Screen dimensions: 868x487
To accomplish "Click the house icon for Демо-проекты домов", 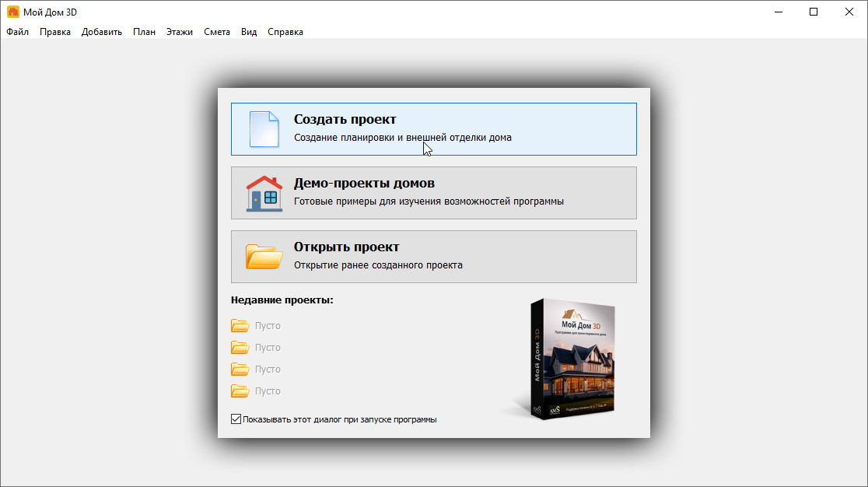I will [264, 193].
